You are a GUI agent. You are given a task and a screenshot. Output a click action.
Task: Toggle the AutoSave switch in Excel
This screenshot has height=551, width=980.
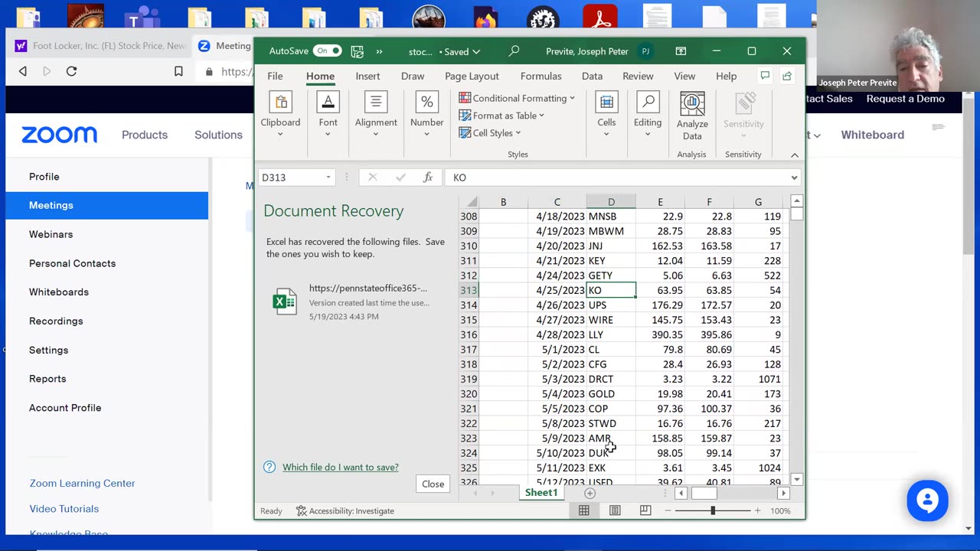click(x=328, y=51)
